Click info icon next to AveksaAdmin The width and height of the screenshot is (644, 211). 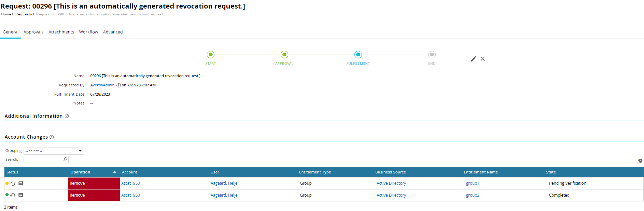click(x=118, y=85)
